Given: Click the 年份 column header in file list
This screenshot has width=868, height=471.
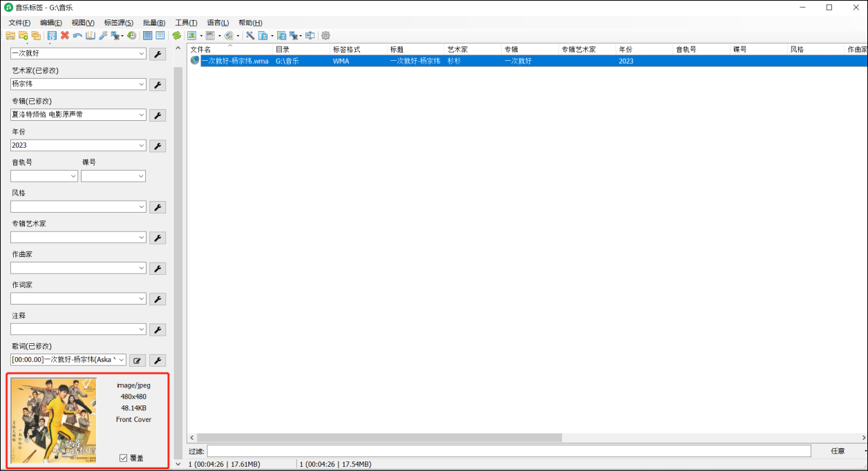Looking at the screenshot, I should tap(625, 50).
